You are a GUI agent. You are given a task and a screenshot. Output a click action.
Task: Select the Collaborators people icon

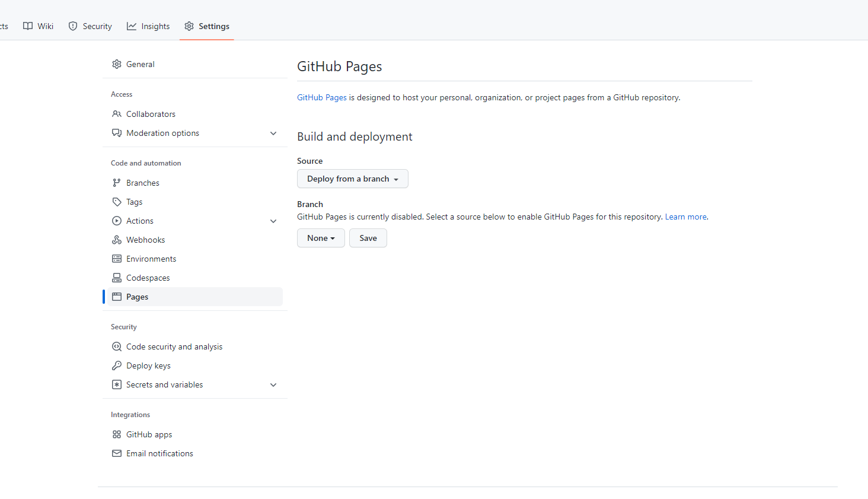tap(117, 113)
